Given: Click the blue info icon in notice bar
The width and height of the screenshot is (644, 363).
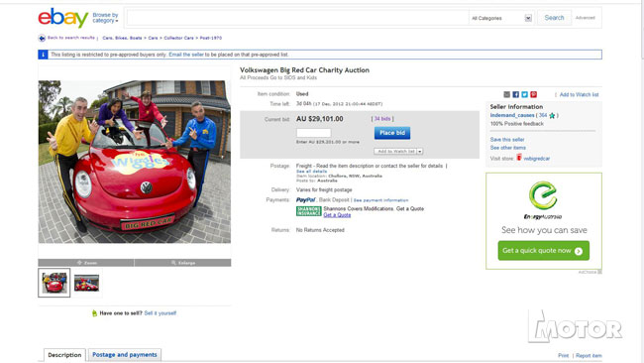Looking at the screenshot, I should 43,55.
